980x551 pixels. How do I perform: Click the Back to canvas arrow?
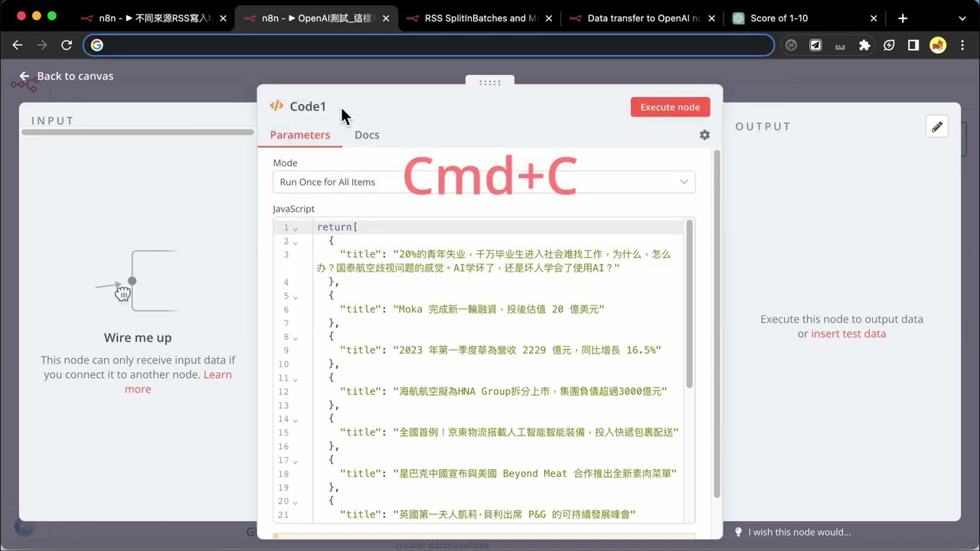click(24, 76)
